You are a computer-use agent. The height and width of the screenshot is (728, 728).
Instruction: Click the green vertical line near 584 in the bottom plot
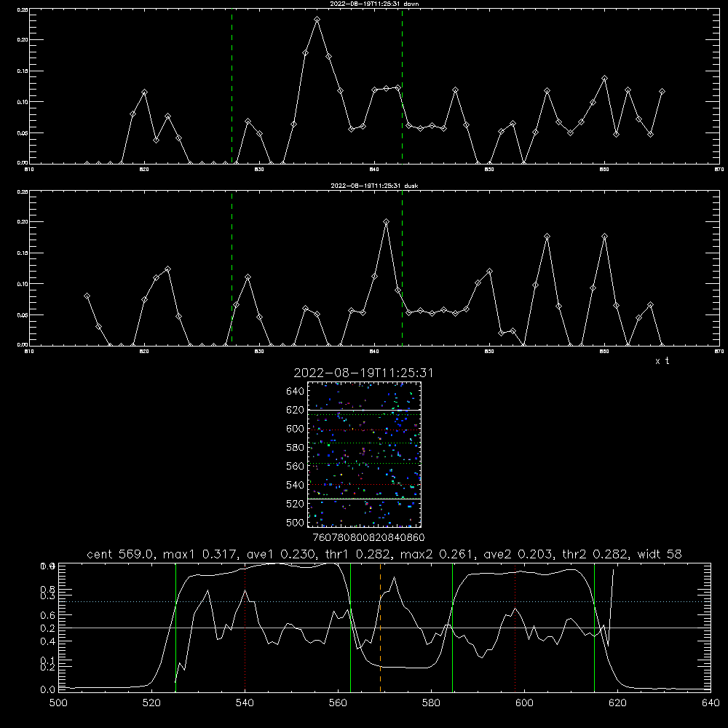pos(452,628)
